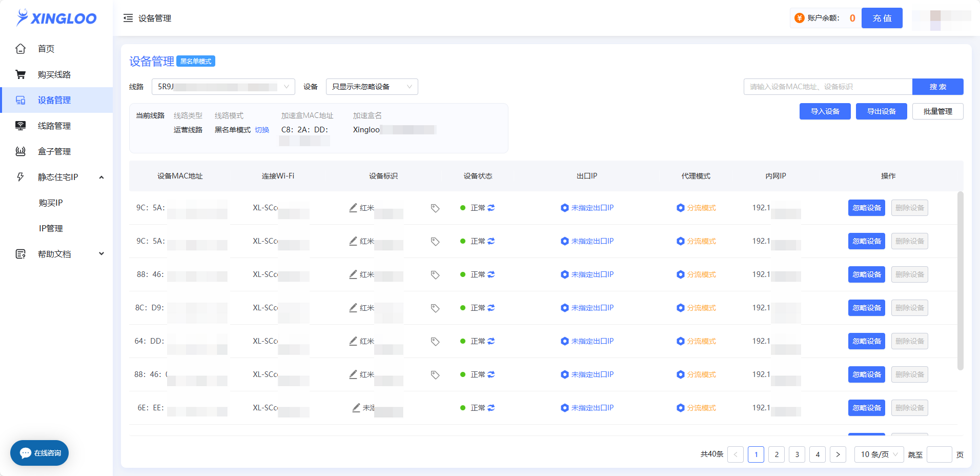The image size is (980, 476).
Task: Click the 线路管理 monitor icon
Action: coord(21,126)
